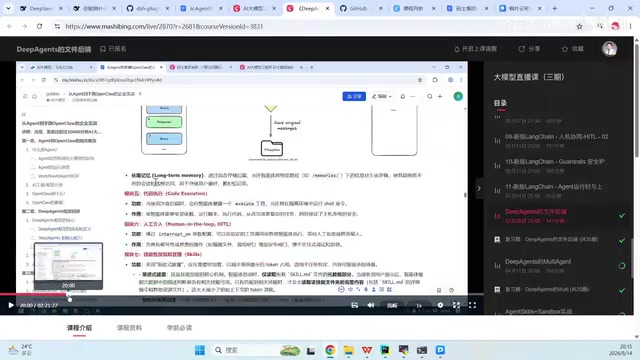Open the Chrome three-dot menu
Viewport: 640px width, 360px height.
tap(630, 26)
